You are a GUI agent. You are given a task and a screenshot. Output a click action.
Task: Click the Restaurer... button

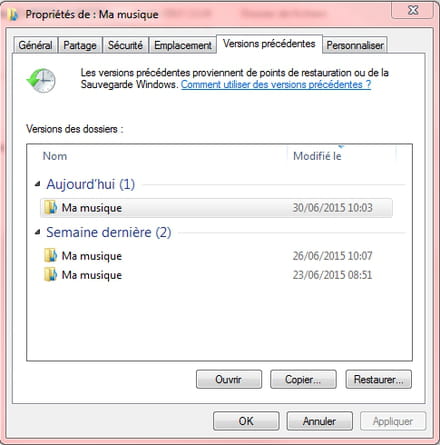(378, 379)
